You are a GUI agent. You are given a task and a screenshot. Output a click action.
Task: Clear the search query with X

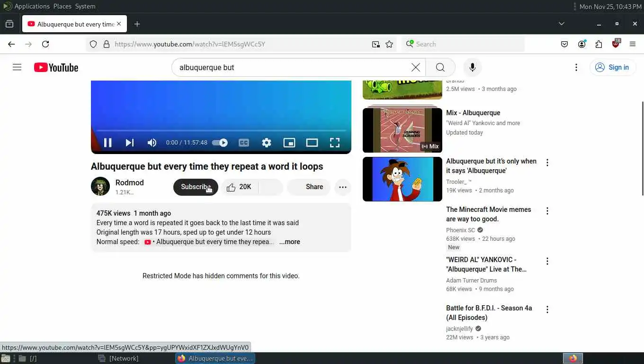click(x=416, y=67)
